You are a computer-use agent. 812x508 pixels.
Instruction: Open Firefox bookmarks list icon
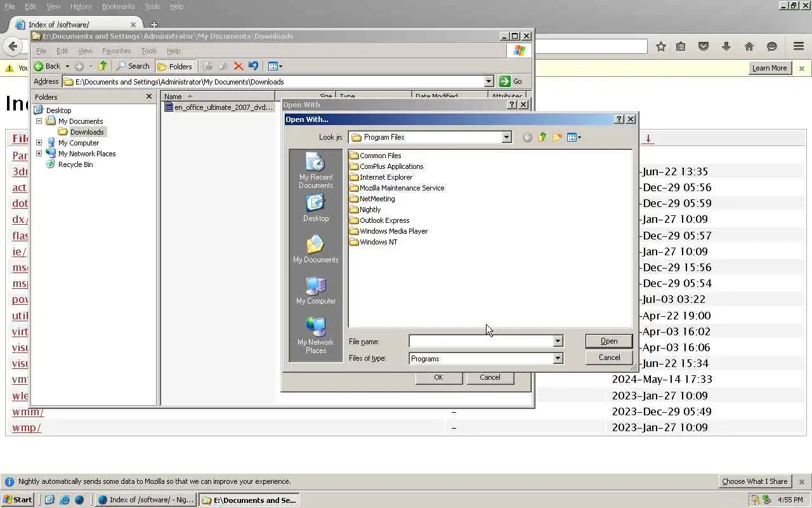(x=681, y=46)
